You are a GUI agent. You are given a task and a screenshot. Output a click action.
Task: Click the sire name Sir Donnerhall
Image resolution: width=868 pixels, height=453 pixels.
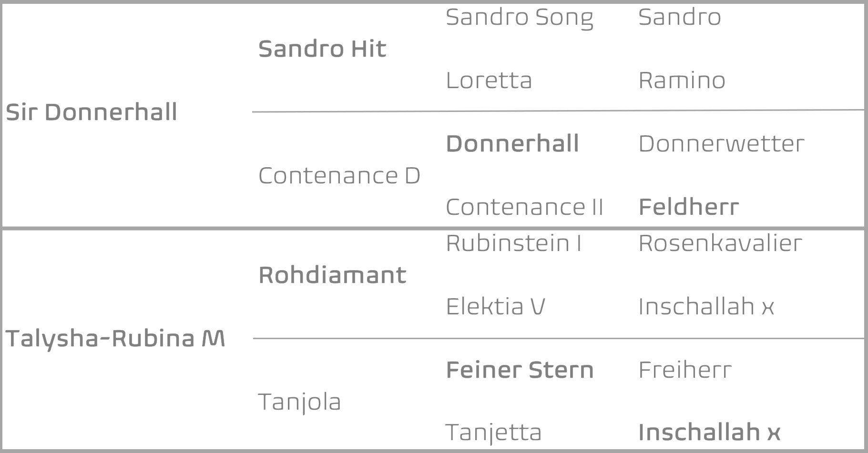[x=91, y=112]
